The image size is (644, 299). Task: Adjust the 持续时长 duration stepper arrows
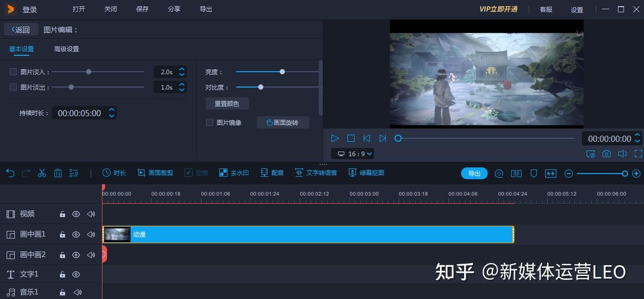(112, 113)
